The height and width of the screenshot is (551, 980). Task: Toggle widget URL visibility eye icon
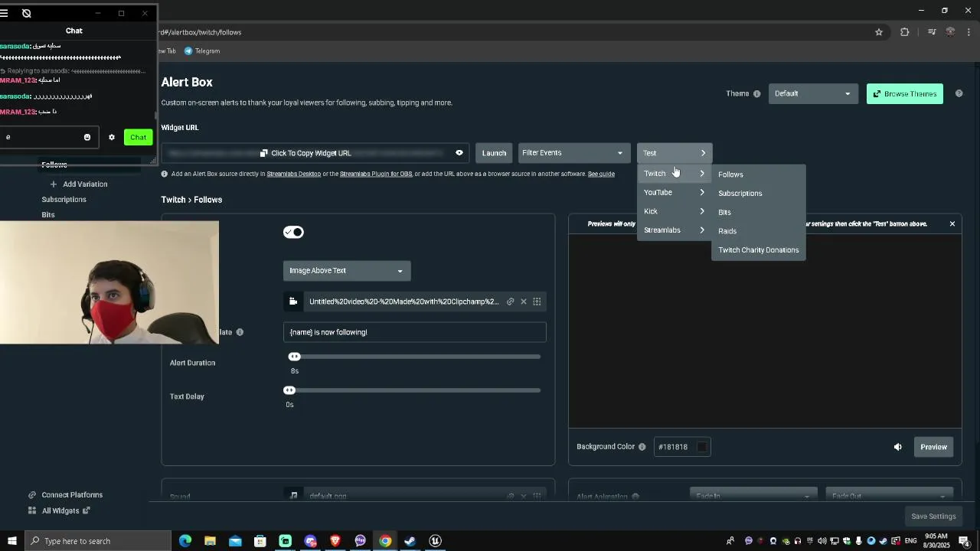(x=459, y=153)
